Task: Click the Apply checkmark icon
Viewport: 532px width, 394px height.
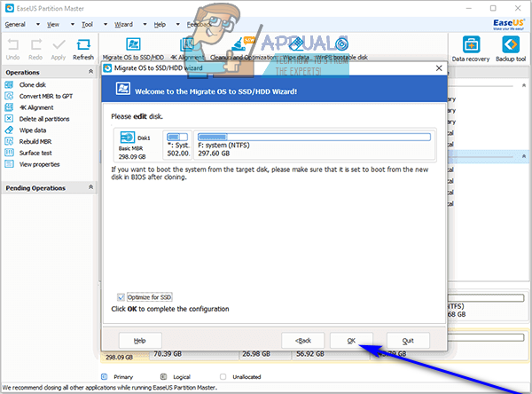Action: (x=59, y=45)
